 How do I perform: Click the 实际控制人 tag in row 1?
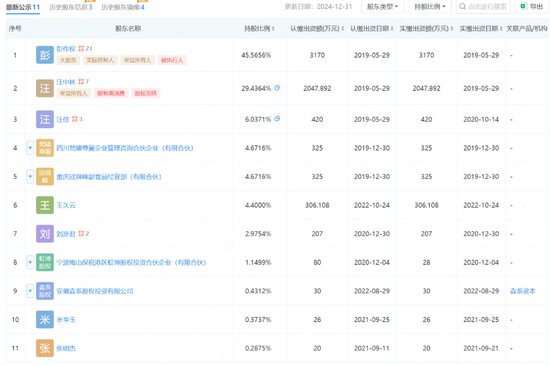tap(100, 60)
